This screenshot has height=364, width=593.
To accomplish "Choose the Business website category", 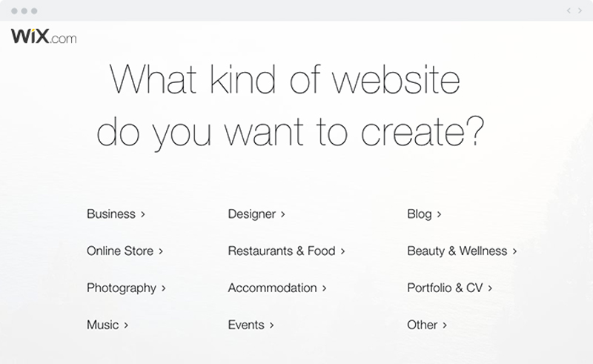I will pyautogui.click(x=111, y=214).
